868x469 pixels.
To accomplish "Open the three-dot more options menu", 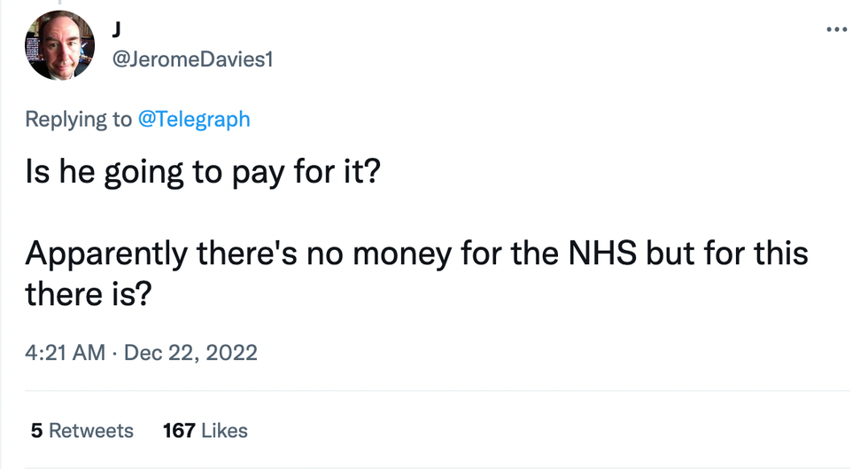I will (836, 29).
